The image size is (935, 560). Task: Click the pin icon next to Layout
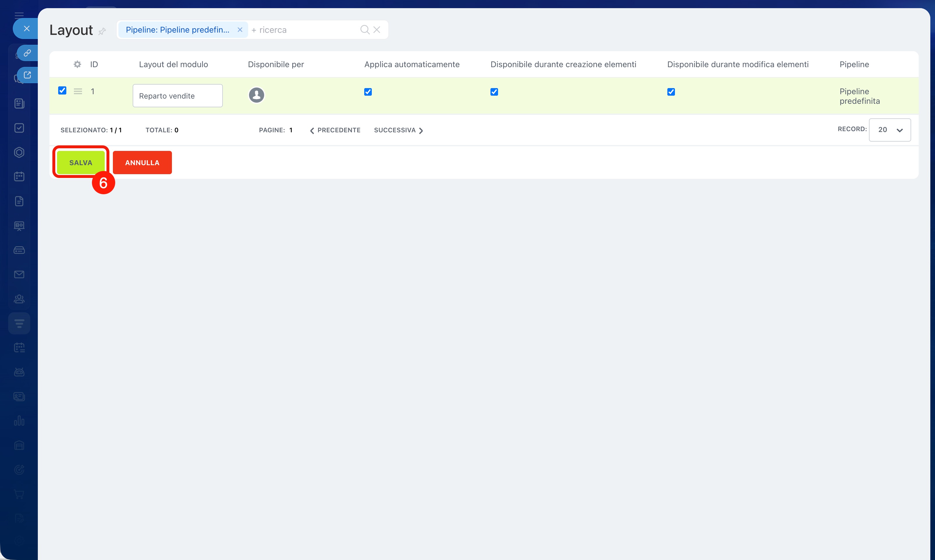pyautogui.click(x=102, y=31)
